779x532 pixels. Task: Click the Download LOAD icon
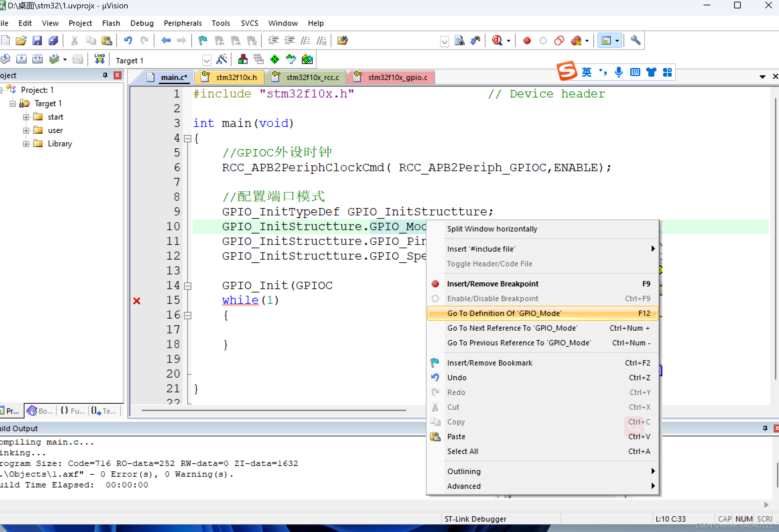[100, 59]
